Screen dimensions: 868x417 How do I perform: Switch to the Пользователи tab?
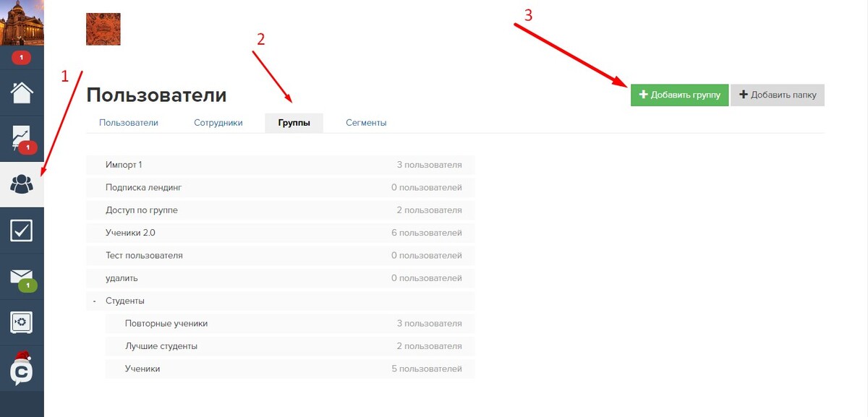tap(129, 123)
